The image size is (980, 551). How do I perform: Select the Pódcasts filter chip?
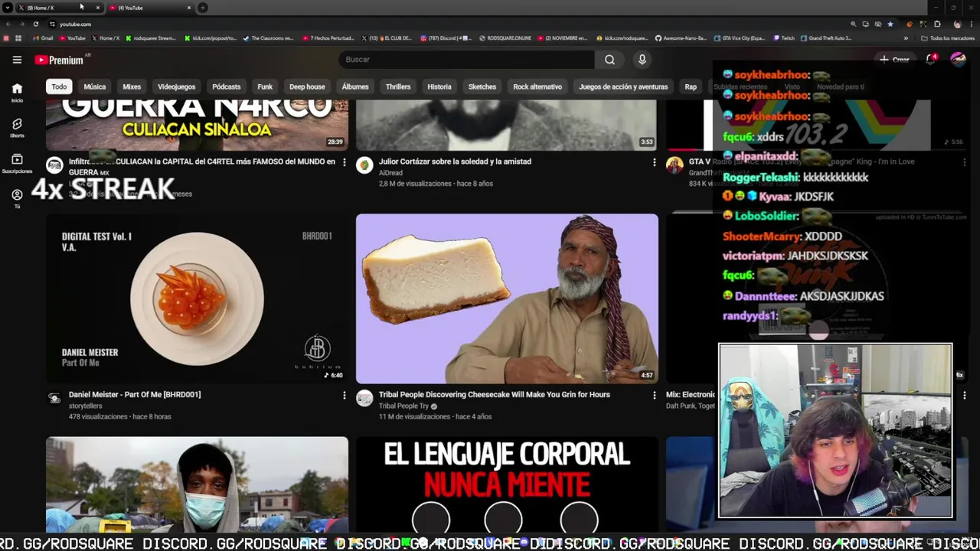[x=227, y=86]
